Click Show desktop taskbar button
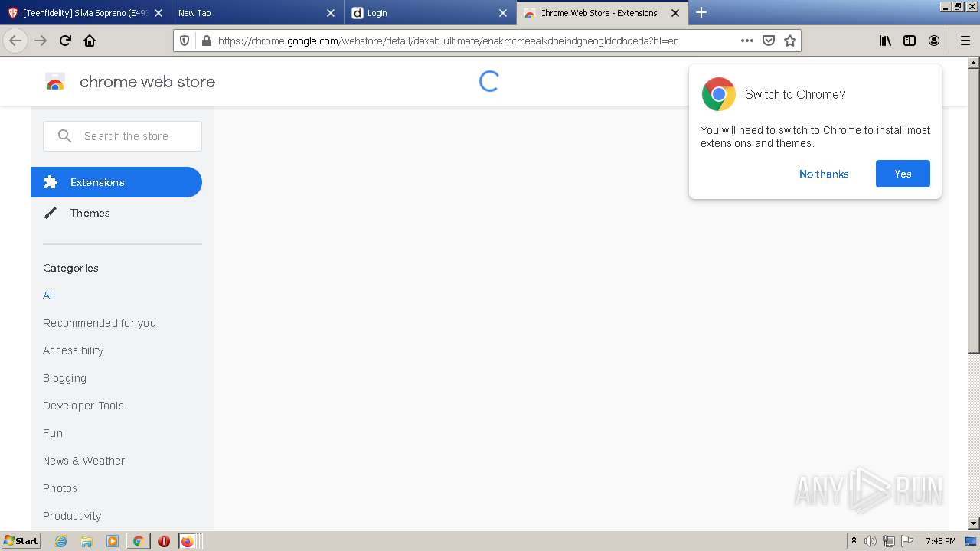Viewport: 980px width, 551px height. (x=971, y=541)
